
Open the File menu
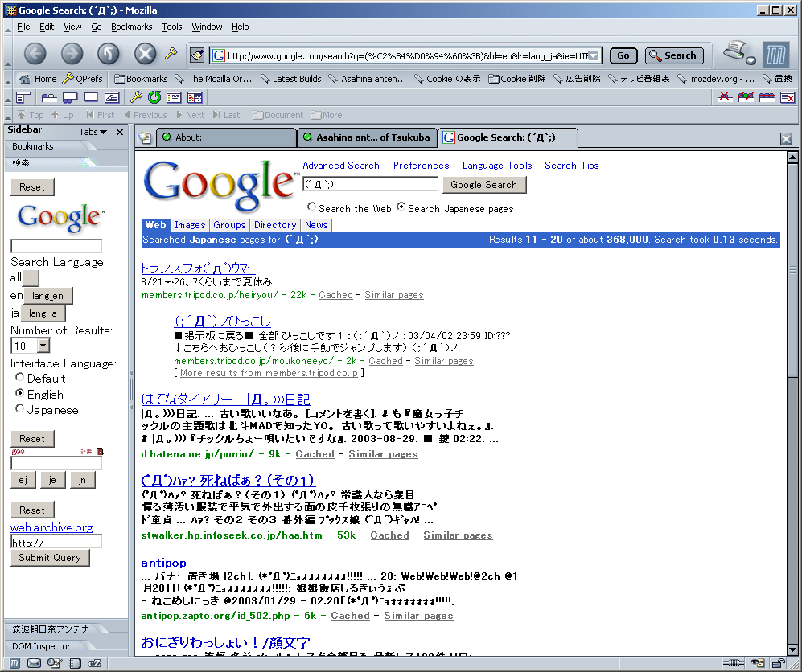[x=23, y=27]
